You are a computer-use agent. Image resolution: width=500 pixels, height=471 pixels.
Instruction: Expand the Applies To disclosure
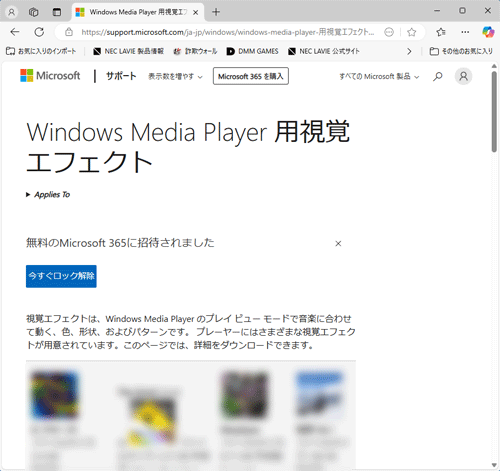(48, 195)
